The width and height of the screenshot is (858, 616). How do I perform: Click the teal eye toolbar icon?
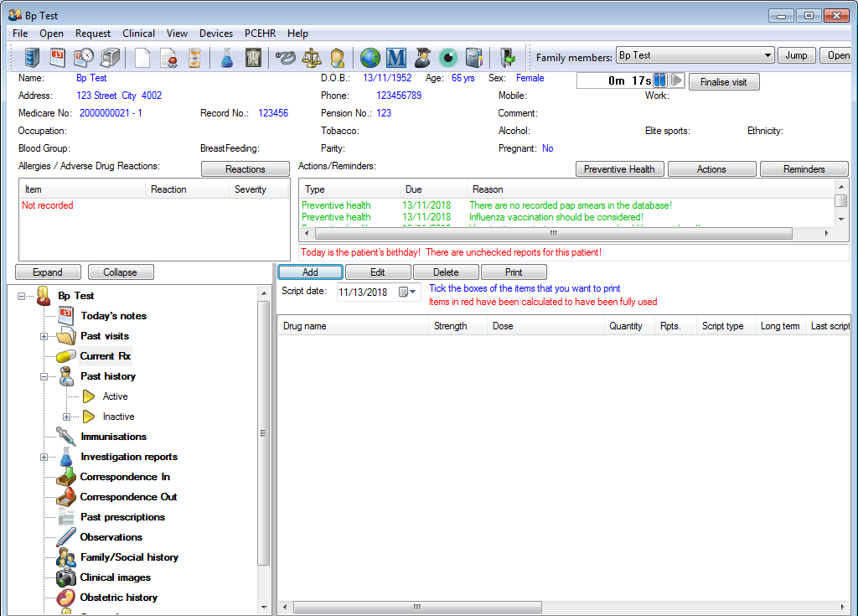point(448,57)
